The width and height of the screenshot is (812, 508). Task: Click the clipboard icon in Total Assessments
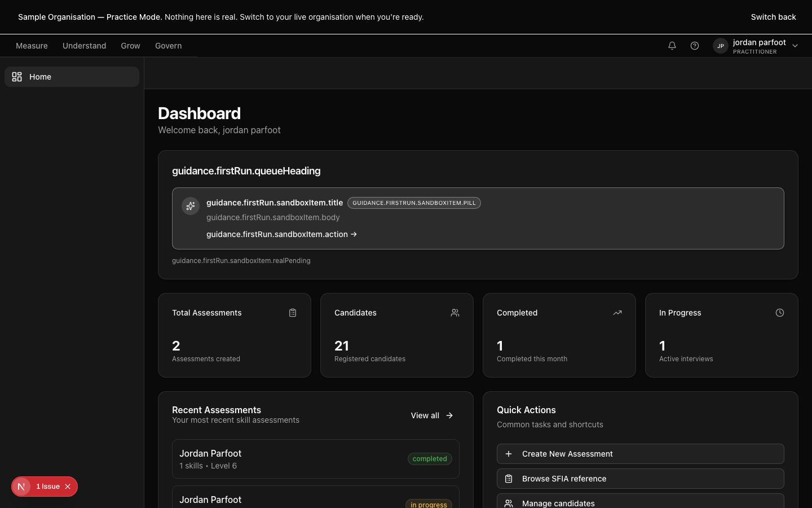pyautogui.click(x=293, y=313)
